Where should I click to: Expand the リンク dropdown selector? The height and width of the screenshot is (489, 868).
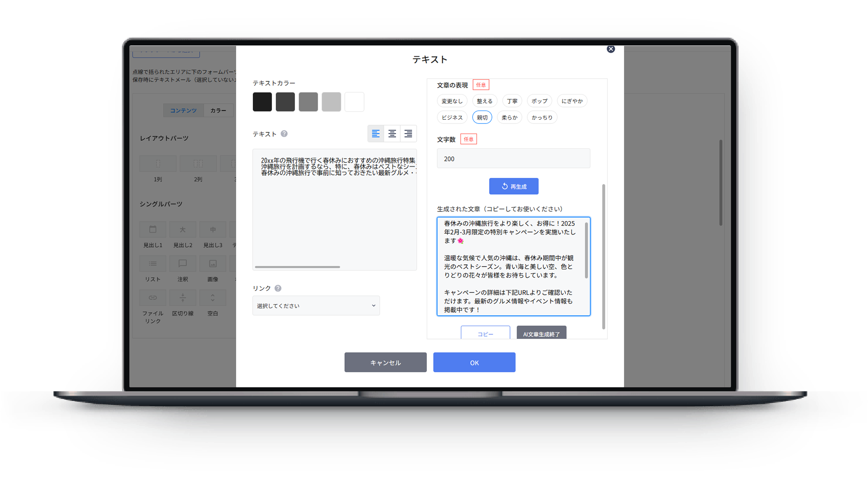(316, 305)
